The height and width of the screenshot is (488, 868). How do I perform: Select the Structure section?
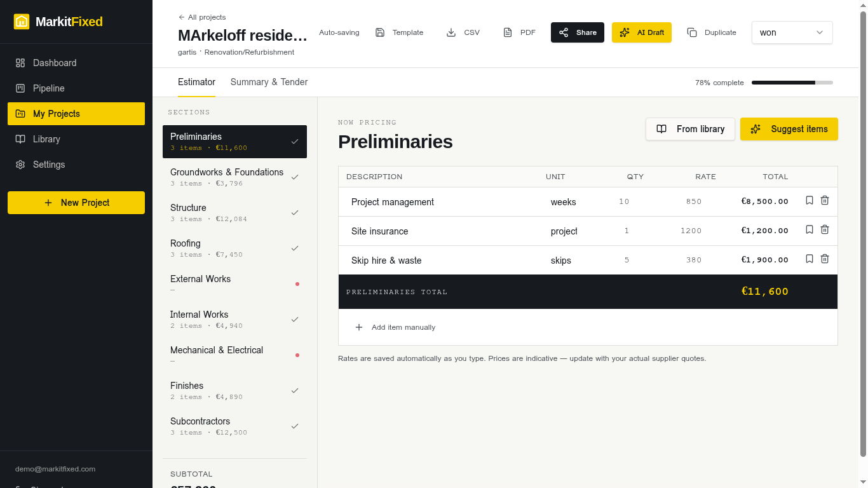pos(234,213)
